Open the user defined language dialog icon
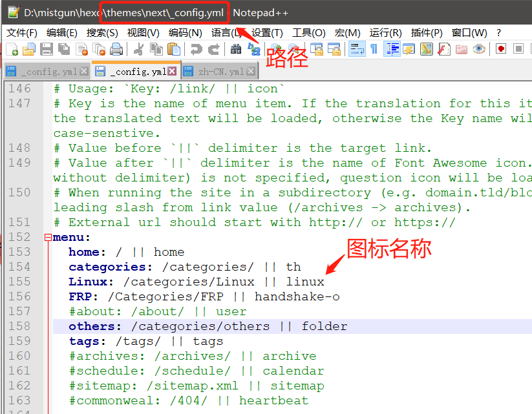The height and width of the screenshot is (414, 532). pyautogui.click(x=409, y=49)
